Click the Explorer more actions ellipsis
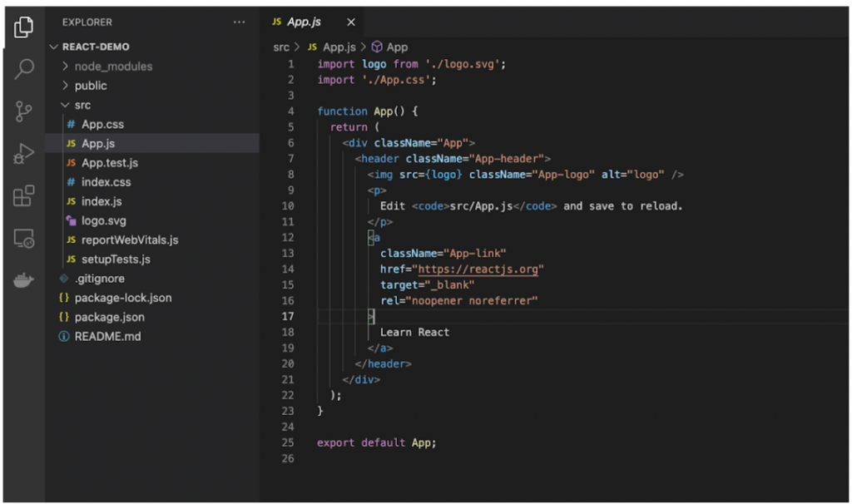Screen dimensions: 852x504 (239, 22)
